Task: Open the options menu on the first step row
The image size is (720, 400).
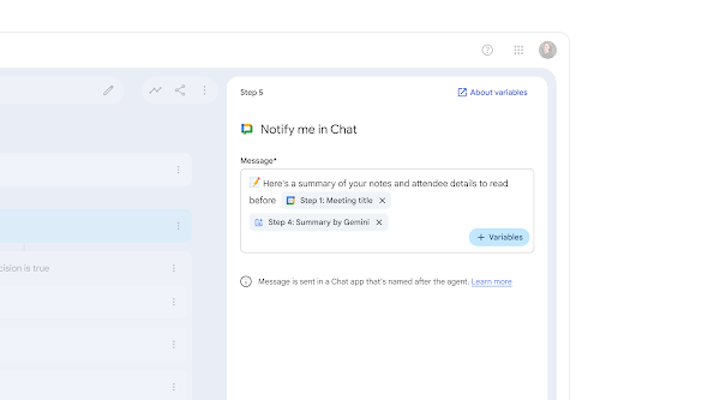Action: pyautogui.click(x=178, y=170)
